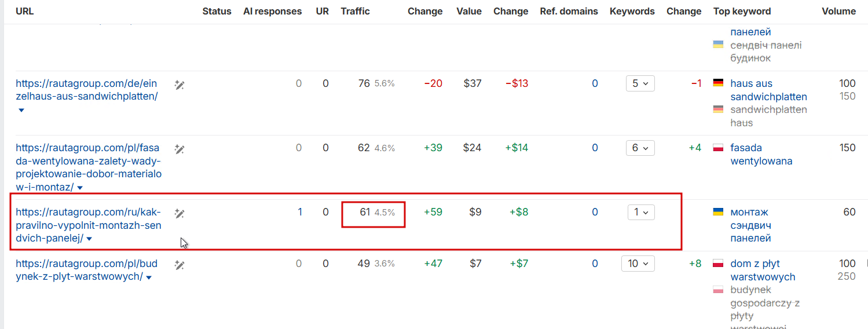
Task: Sort by the Traffic column header
Action: (x=355, y=11)
